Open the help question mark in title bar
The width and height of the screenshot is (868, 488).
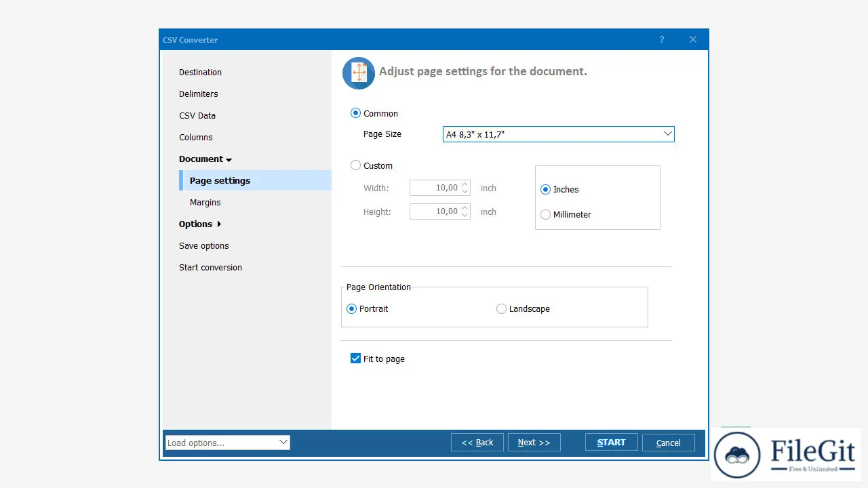662,40
